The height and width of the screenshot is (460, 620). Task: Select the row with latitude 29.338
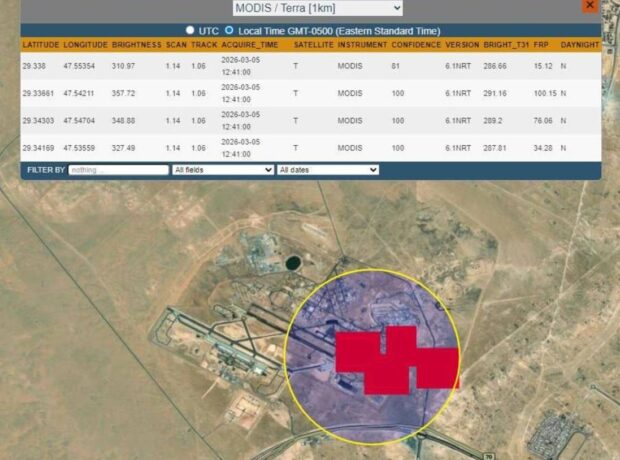(300, 67)
